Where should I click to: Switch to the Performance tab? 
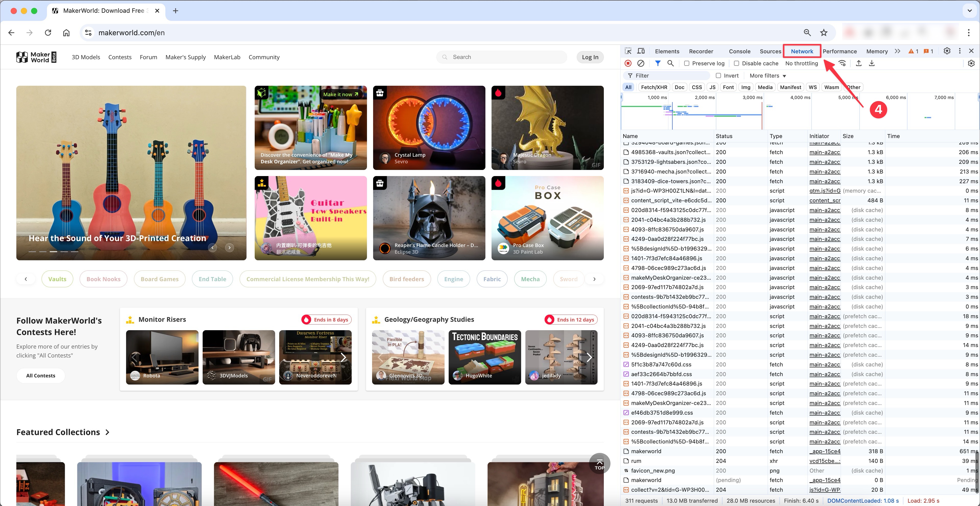pos(839,51)
